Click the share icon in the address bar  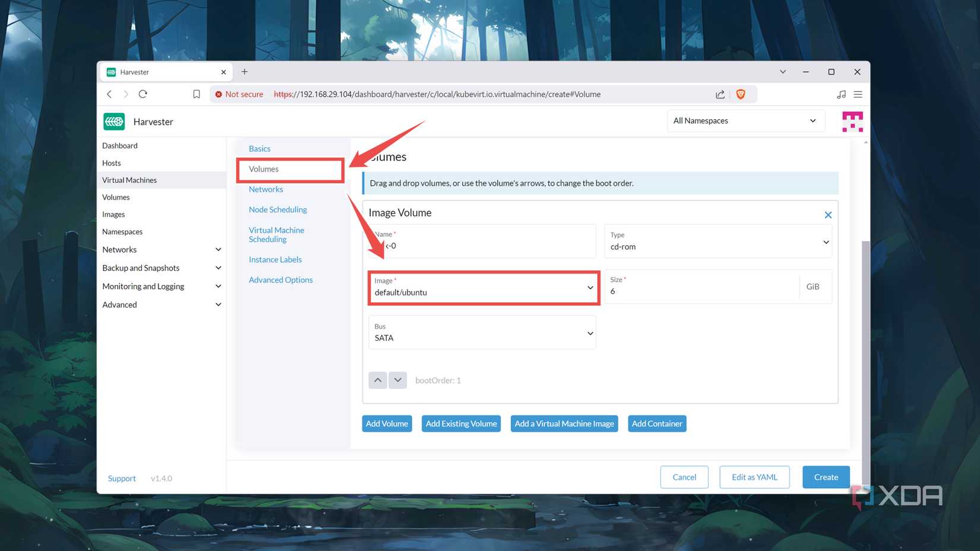click(x=720, y=94)
